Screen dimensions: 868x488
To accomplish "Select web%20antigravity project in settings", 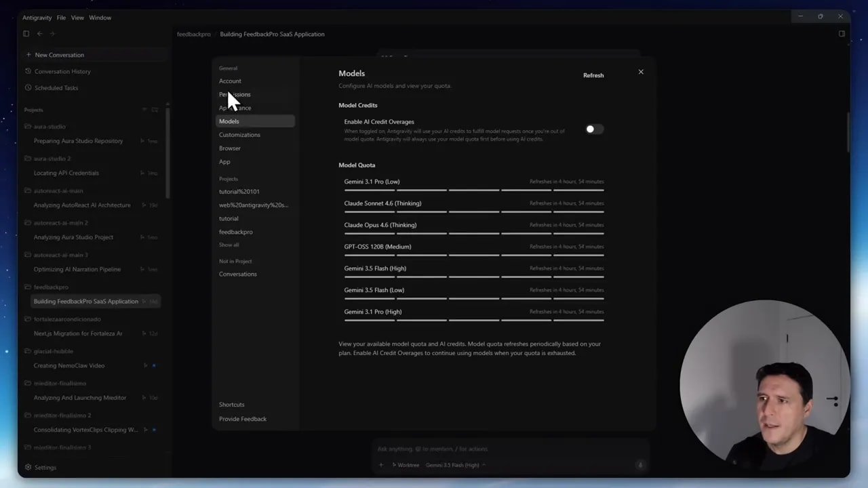I will 254,205.
